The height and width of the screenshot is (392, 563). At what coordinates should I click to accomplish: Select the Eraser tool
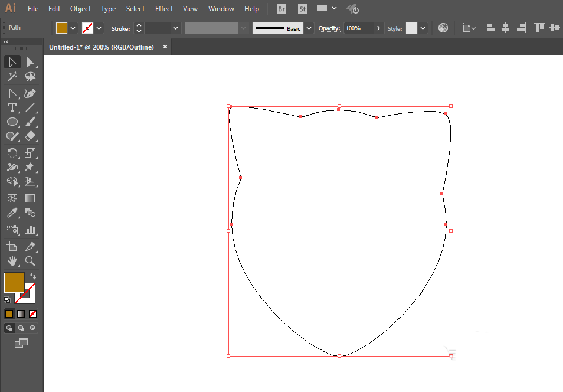click(31, 136)
